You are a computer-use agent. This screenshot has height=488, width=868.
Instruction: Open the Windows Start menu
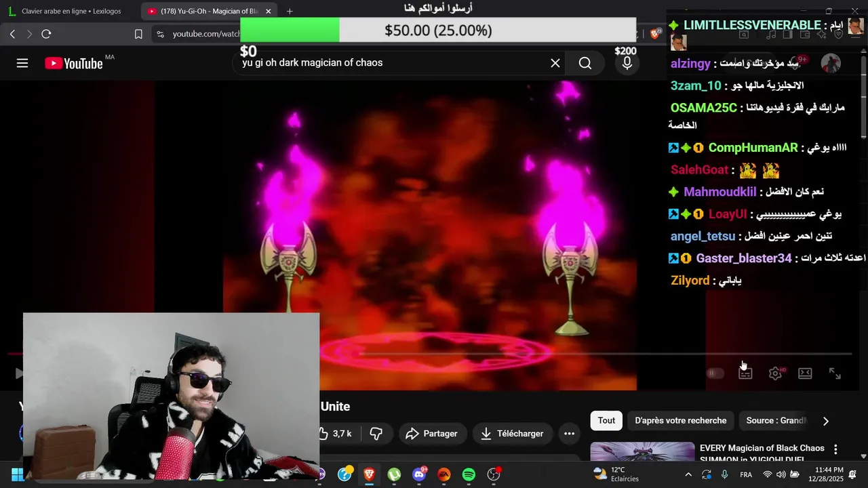[x=18, y=474]
